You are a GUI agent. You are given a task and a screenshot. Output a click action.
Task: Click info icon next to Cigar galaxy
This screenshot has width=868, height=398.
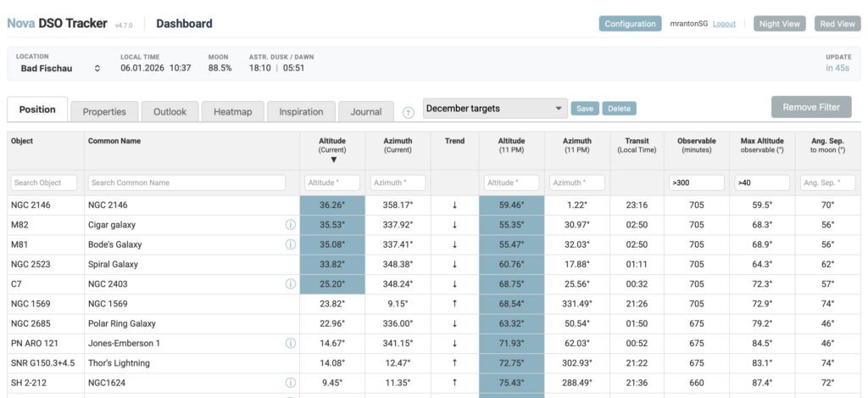pos(291,225)
